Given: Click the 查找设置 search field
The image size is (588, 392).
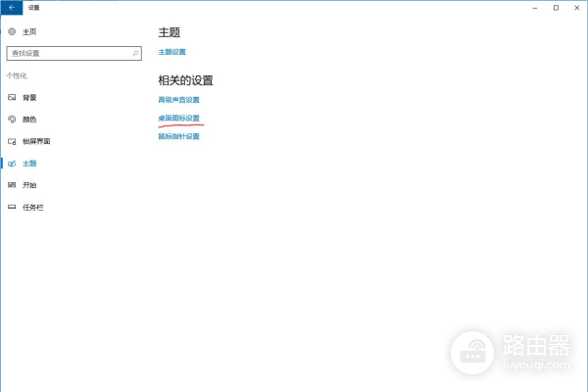Looking at the screenshot, I should [73, 53].
